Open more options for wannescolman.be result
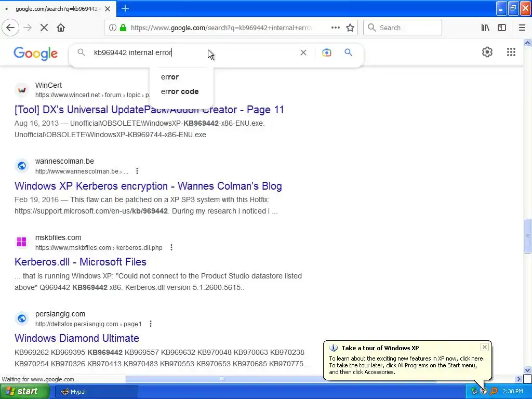532x399 pixels. [137, 171]
